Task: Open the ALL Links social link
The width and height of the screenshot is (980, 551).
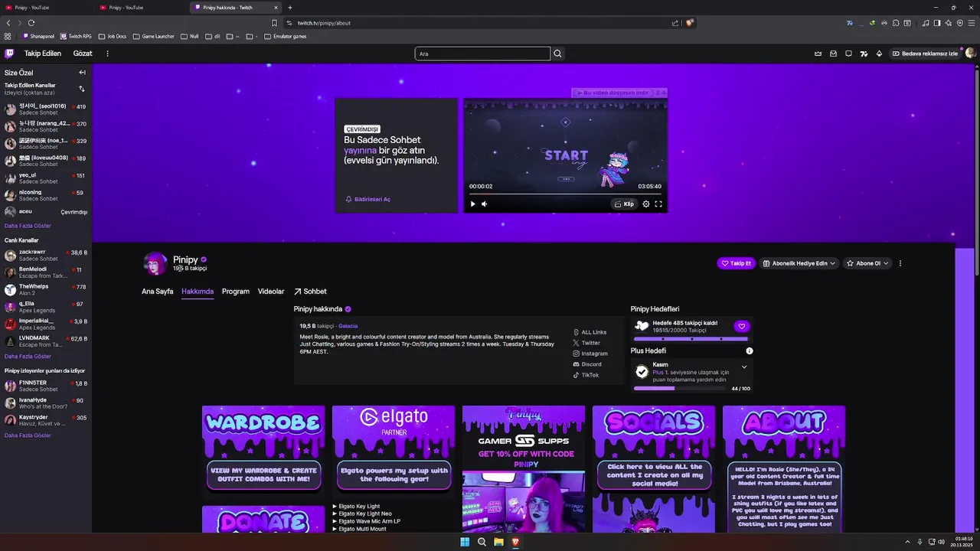Action: click(x=590, y=332)
